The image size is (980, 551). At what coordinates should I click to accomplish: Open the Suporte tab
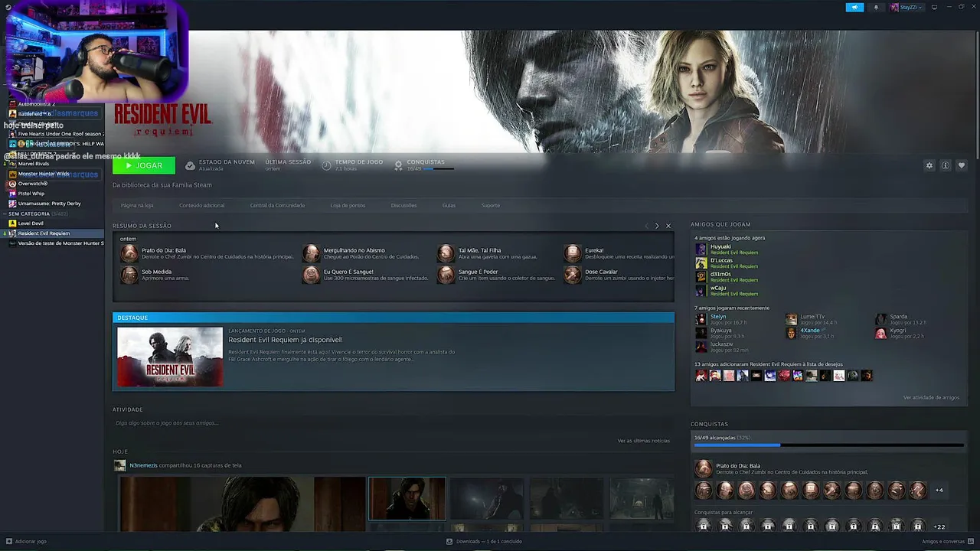pyautogui.click(x=491, y=205)
